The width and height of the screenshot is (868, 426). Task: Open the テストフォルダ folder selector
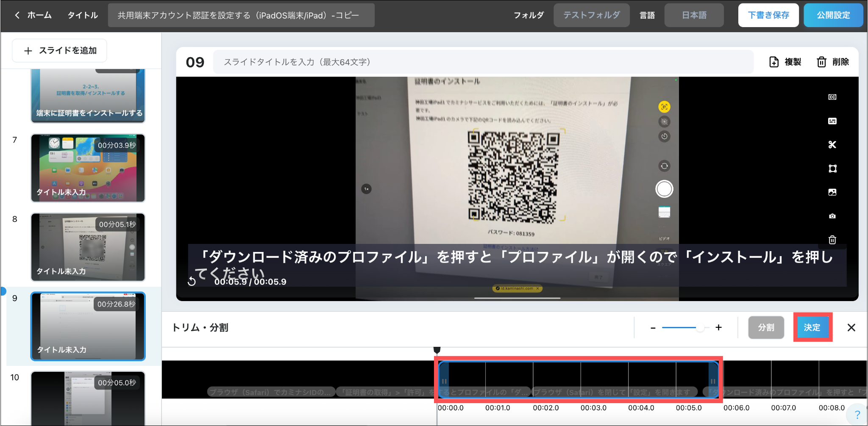coord(591,15)
